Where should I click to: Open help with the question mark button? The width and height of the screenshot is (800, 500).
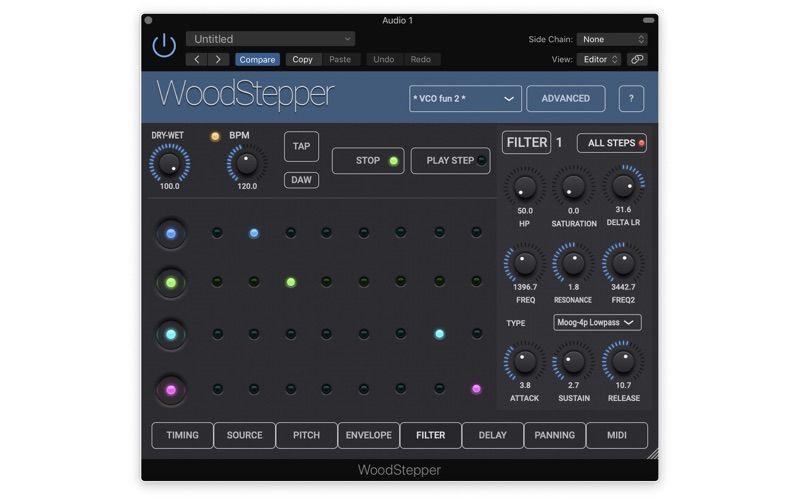click(x=631, y=98)
